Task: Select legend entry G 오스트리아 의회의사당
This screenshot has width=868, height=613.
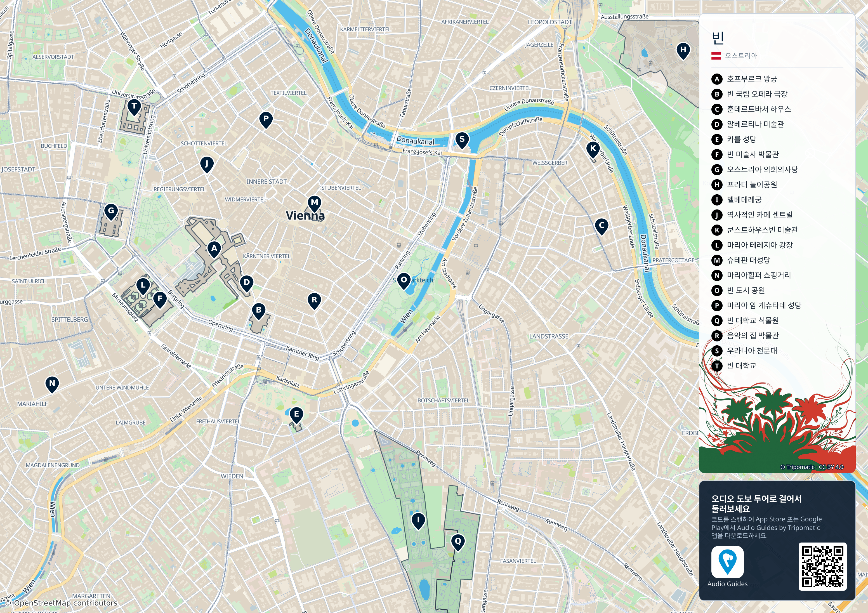Action: pos(754,170)
